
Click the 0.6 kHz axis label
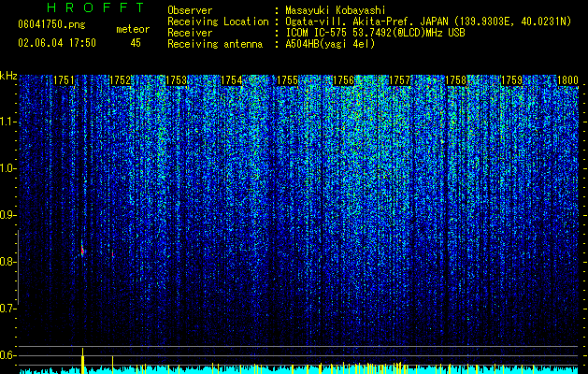(7, 355)
